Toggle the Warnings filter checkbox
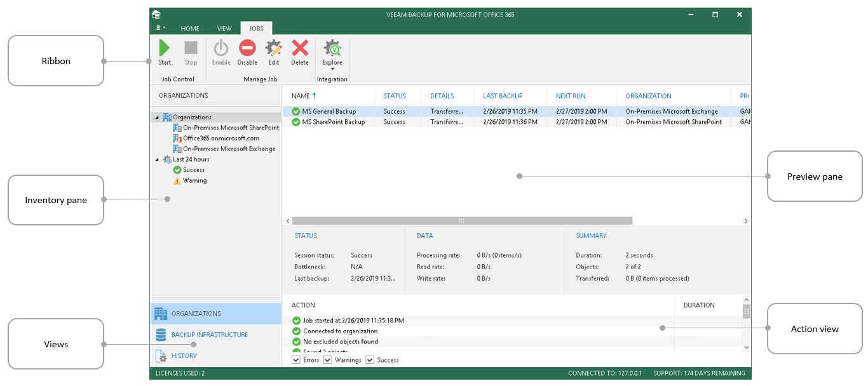The height and width of the screenshot is (386, 868). click(x=328, y=360)
